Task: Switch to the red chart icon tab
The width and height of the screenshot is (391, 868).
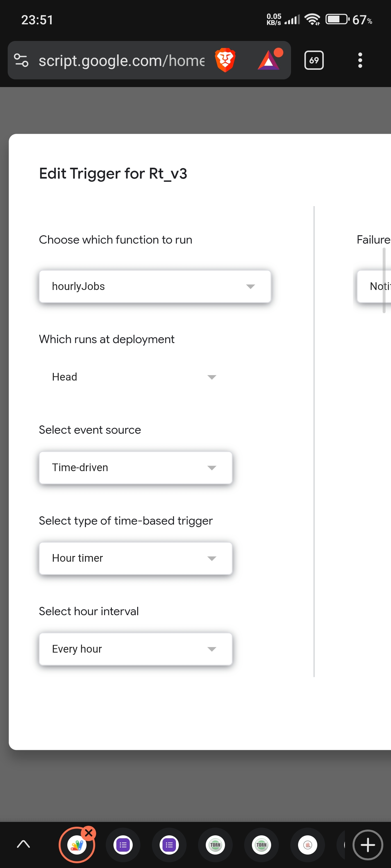Action: coord(307,844)
